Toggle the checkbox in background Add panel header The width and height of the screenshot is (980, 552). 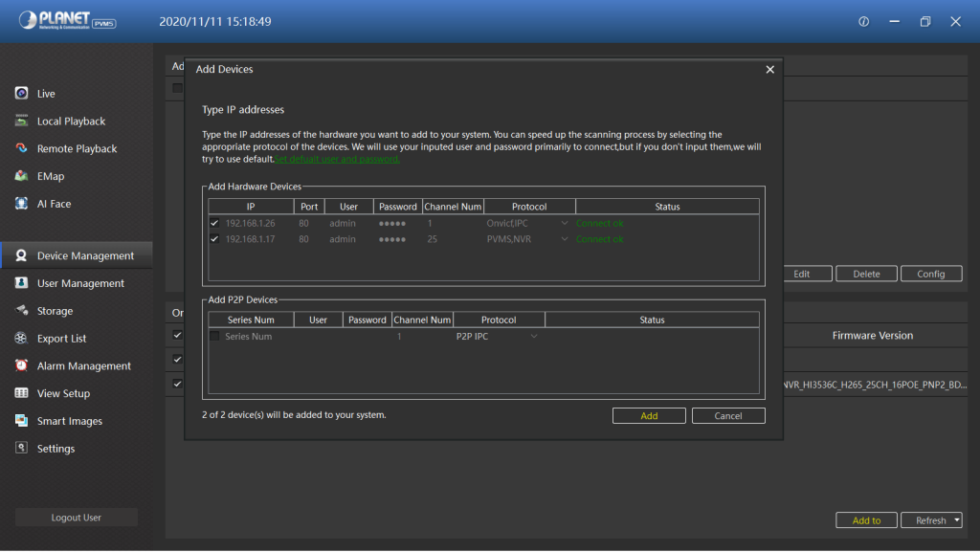click(177, 88)
